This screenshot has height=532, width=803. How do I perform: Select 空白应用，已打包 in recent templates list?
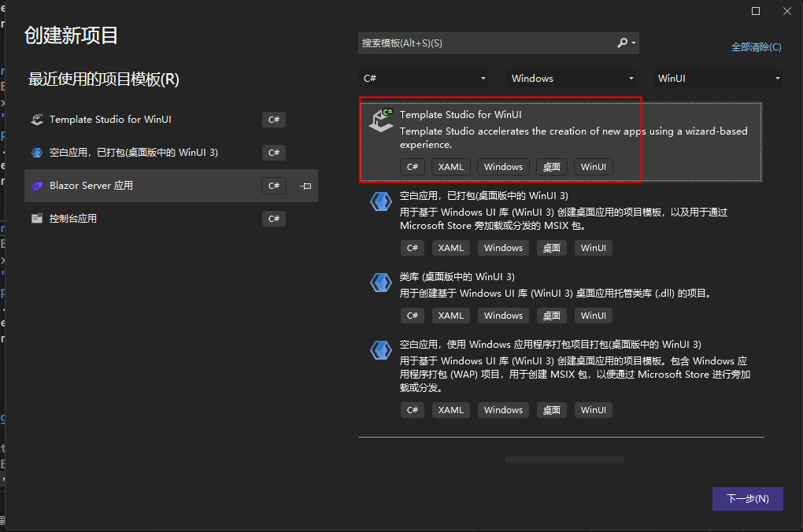pos(171,153)
